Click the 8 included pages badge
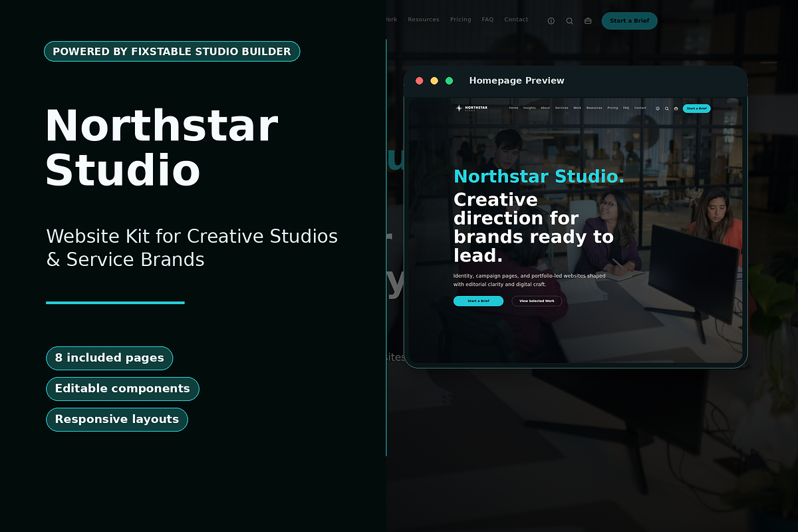Viewport: 798px width, 532px height. coord(109,358)
